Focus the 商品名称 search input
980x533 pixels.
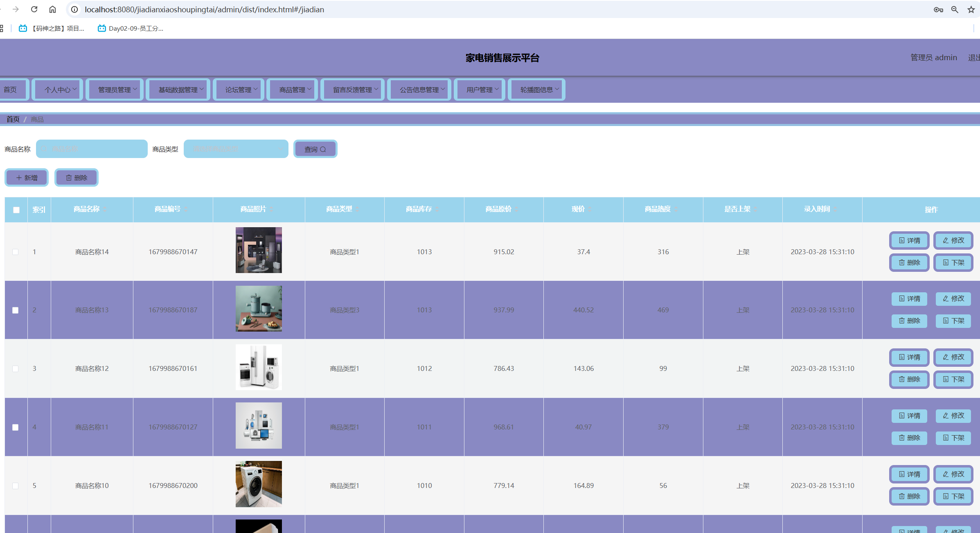(x=92, y=149)
